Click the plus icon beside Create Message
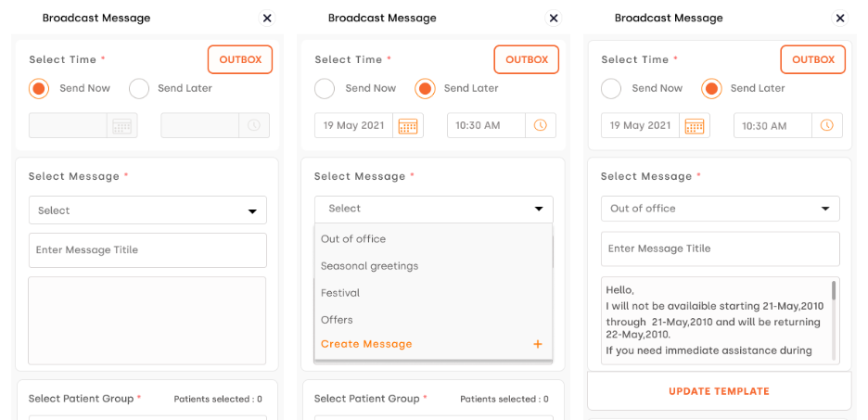Screen dimensions: 868x420 click(x=537, y=344)
